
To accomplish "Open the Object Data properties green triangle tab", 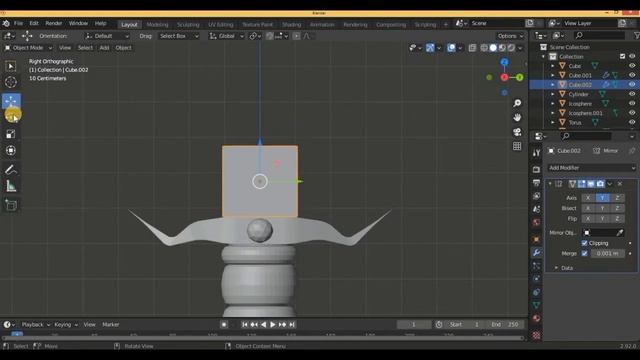I will coord(536,305).
